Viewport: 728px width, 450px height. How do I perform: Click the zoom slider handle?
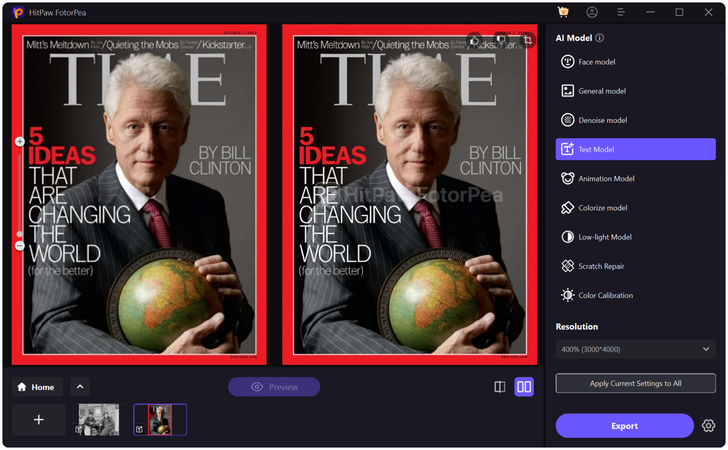20,234
